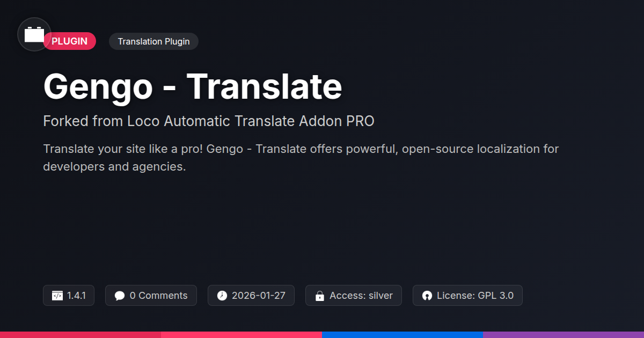644x338 pixels.
Task: Open the Gengo - Translate title
Action: coord(193,86)
